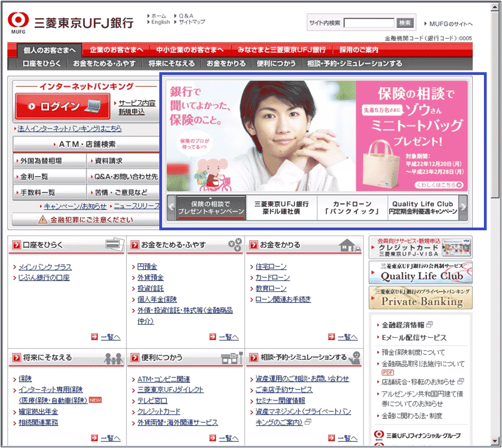Click red arrow icon beside お金をためる・ふやす heading
The width and height of the screenshot is (502, 448).
[x=135, y=245]
